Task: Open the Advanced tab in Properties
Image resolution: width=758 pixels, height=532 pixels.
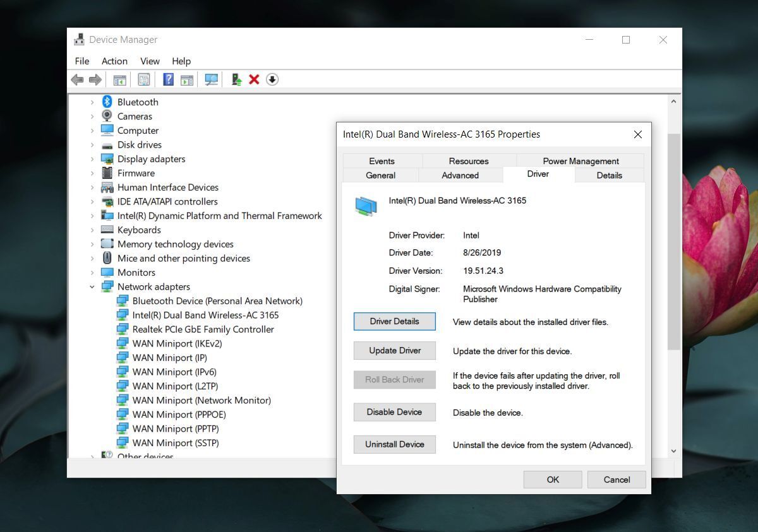Action: click(x=460, y=175)
